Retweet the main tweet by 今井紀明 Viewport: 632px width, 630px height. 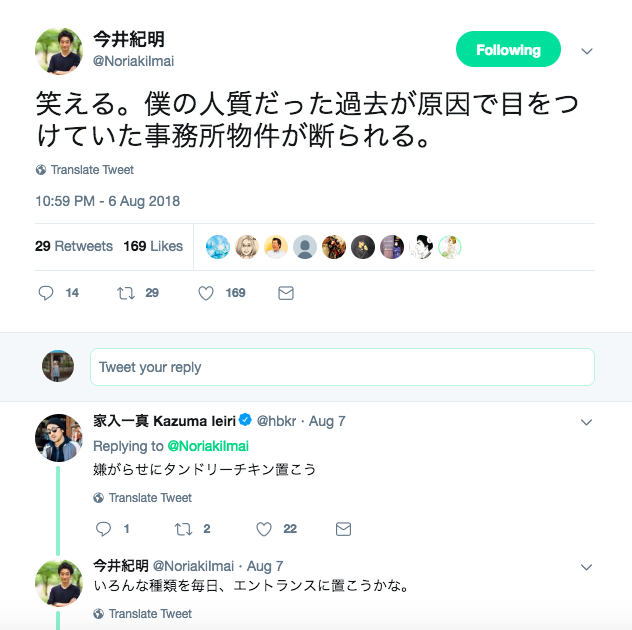(125, 293)
